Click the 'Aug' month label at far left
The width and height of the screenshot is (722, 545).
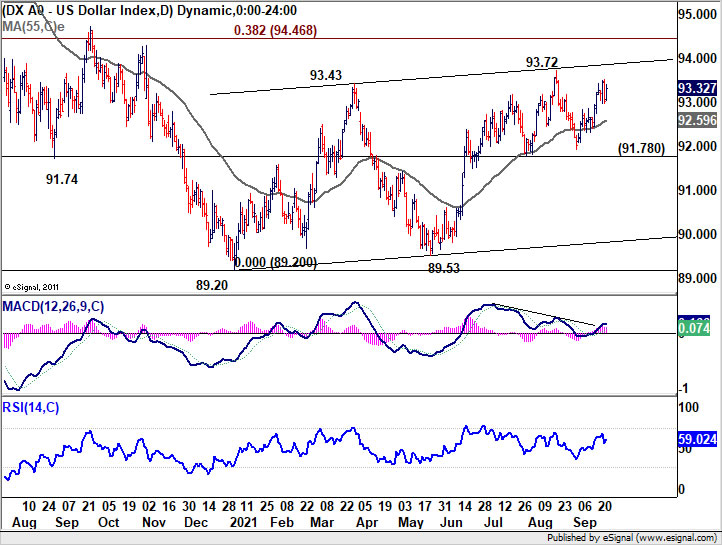pos(24,523)
